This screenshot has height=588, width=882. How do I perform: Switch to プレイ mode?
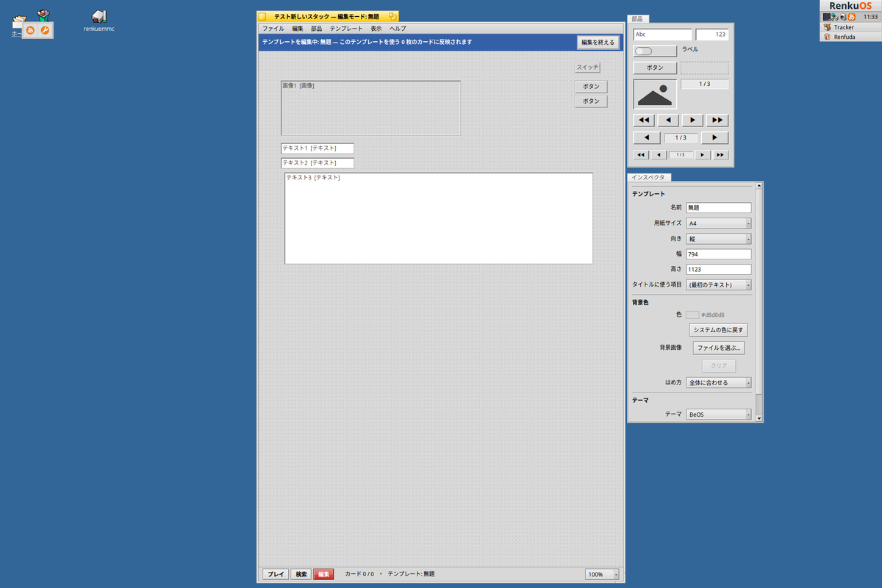click(276, 574)
